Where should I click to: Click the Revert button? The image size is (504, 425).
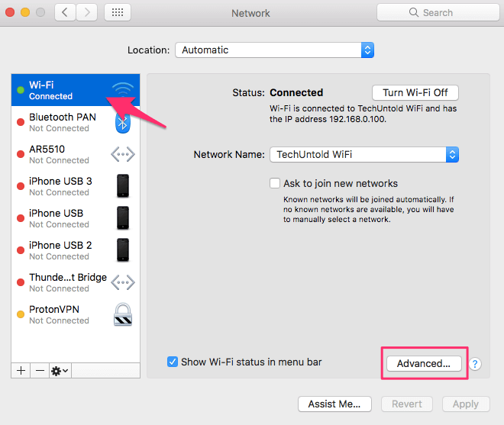[406, 404]
